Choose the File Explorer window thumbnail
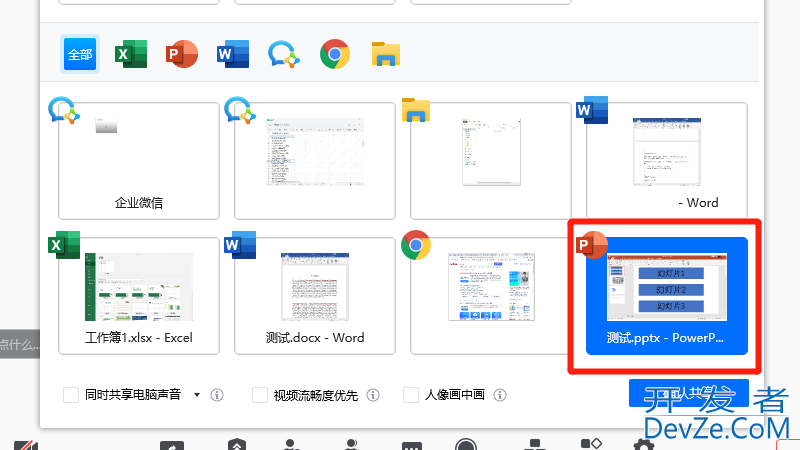Viewport: 800px width, 450px height. [491, 161]
